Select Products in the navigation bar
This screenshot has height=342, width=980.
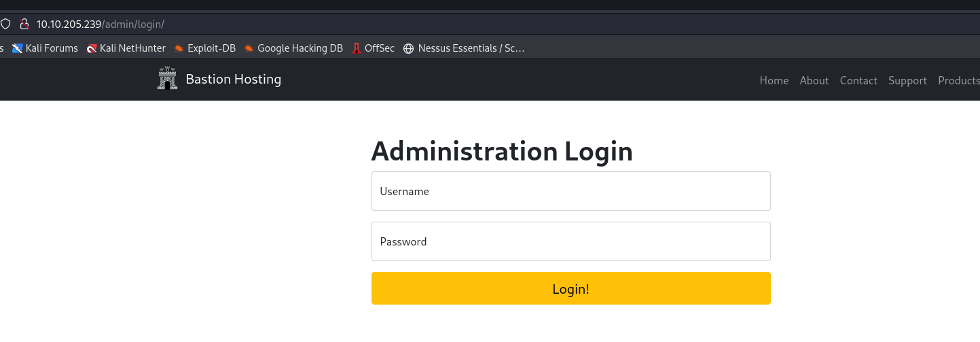pos(958,80)
